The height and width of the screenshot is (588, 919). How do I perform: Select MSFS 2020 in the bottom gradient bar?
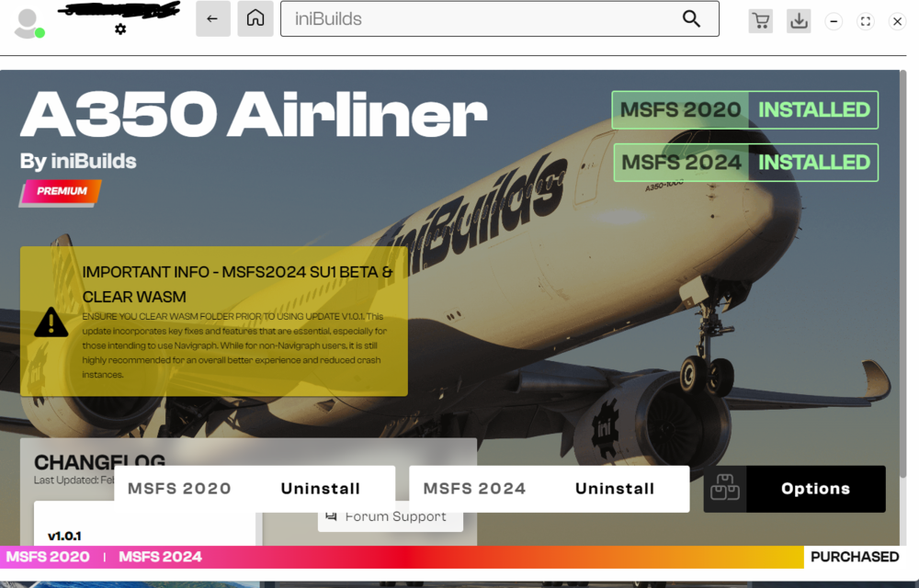(x=48, y=557)
